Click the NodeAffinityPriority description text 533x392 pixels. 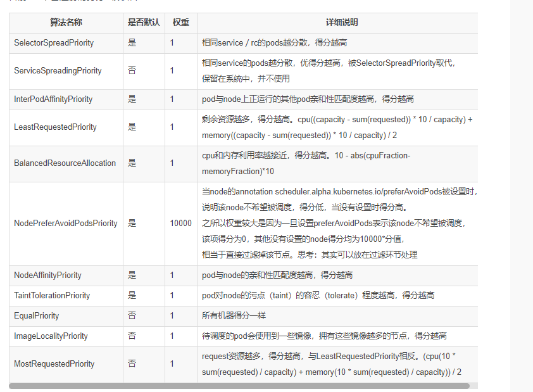[277, 275]
